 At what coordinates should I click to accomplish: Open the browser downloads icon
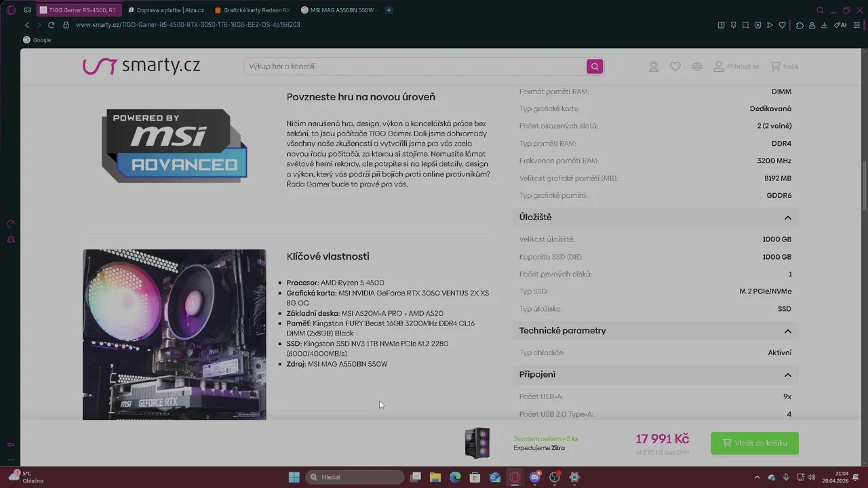[x=824, y=25]
